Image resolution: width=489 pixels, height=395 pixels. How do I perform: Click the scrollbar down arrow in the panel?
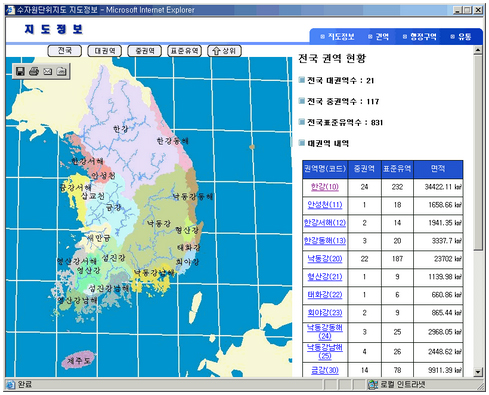coord(478,372)
